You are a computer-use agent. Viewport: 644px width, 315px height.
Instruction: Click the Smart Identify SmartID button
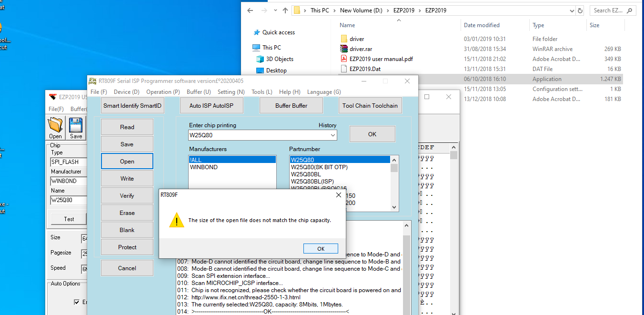point(133,105)
